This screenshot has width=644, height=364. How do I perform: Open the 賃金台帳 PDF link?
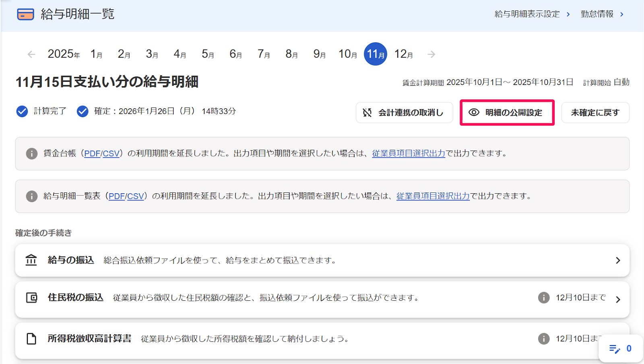[x=92, y=153]
